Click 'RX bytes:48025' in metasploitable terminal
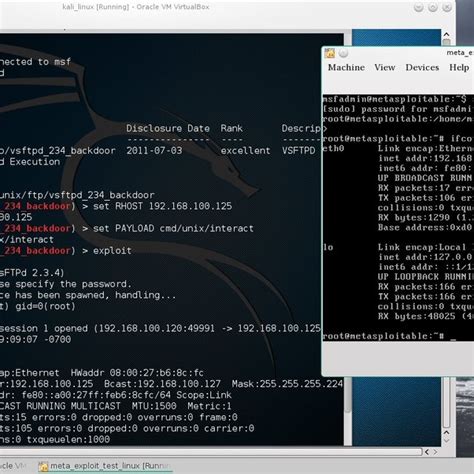 [x=417, y=316]
